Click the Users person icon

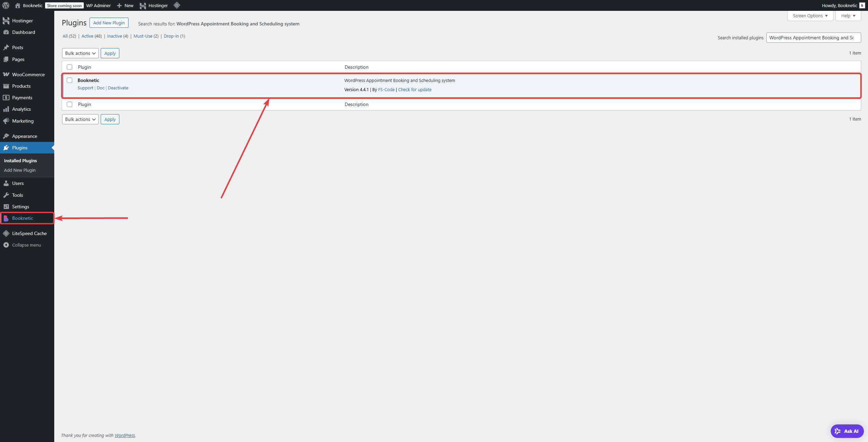[6, 183]
